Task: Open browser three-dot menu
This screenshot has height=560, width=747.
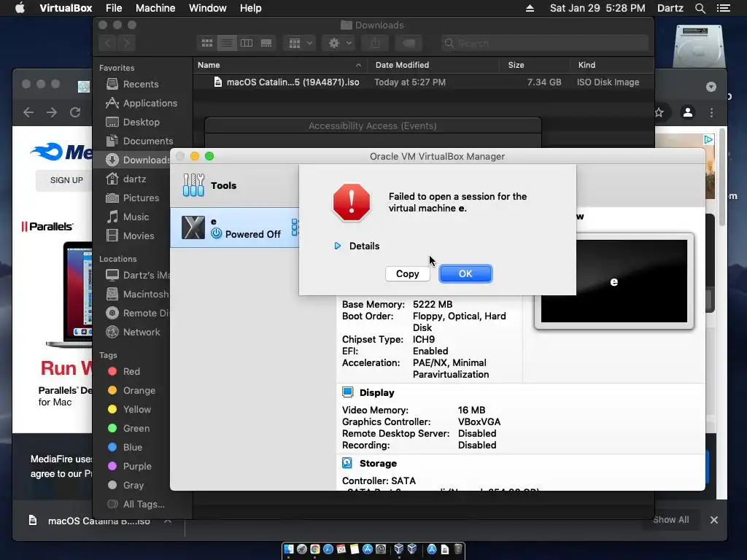Action: tap(712, 112)
